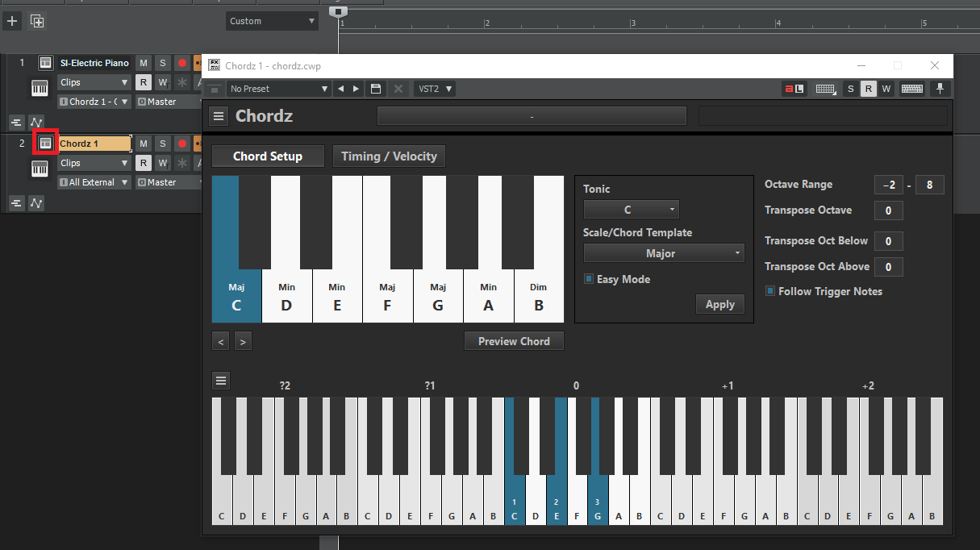Toggle automation Write on Chordz 1 track
The height and width of the screenshot is (550, 980).
[162, 163]
